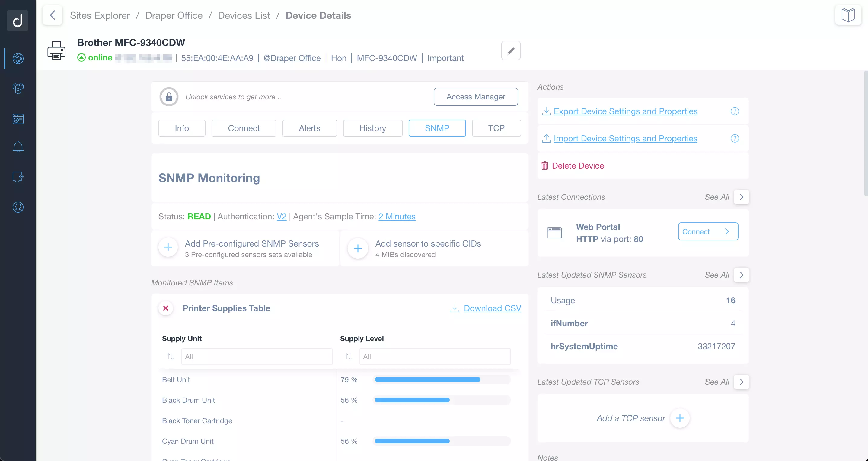Click the MAC address 55:EA:00:4E:AA:A9
The height and width of the screenshot is (461, 868).
tap(217, 58)
